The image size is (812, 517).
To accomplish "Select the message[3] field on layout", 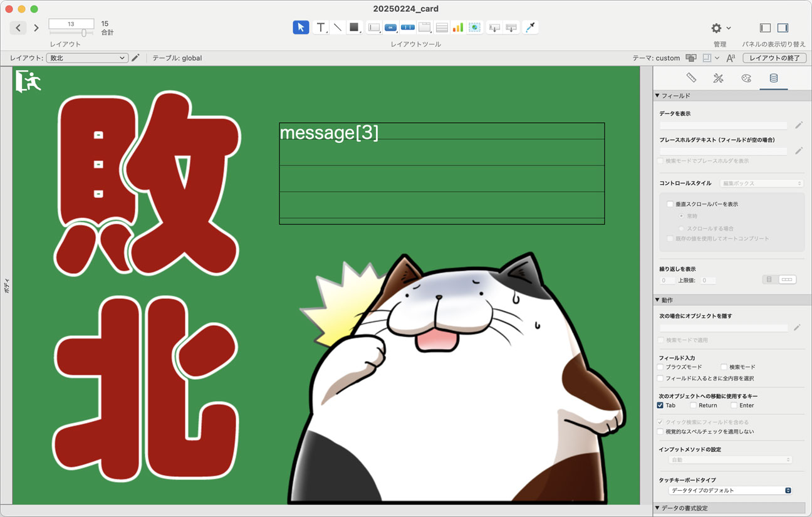I will point(442,173).
